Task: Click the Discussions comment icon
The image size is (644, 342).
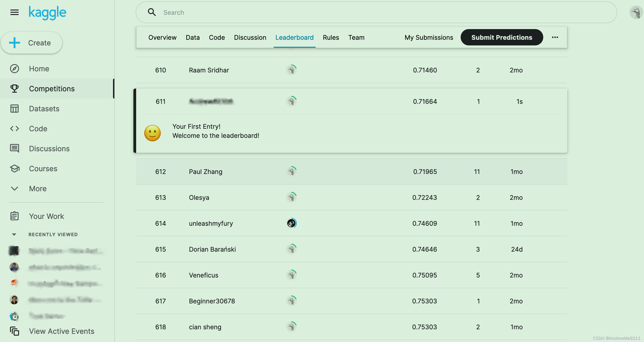Action: pyautogui.click(x=15, y=148)
